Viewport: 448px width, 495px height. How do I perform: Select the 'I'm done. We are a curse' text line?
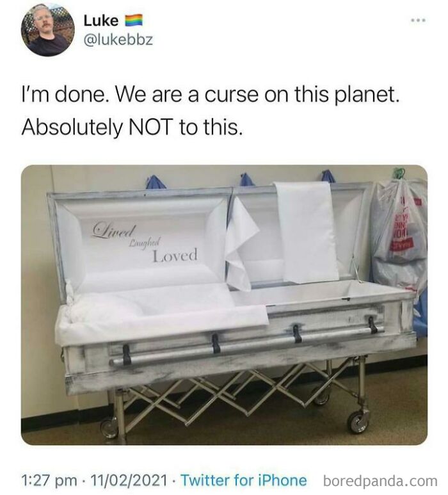point(211,95)
